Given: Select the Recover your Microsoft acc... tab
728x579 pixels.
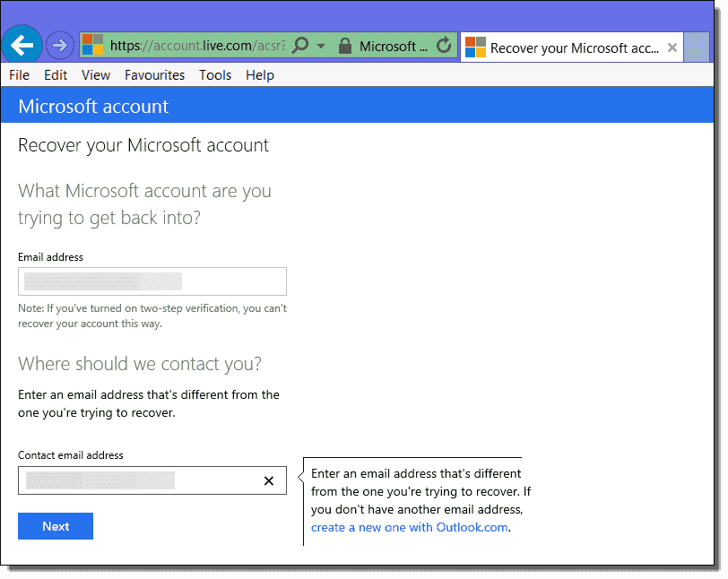Looking at the screenshot, I should [571, 48].
